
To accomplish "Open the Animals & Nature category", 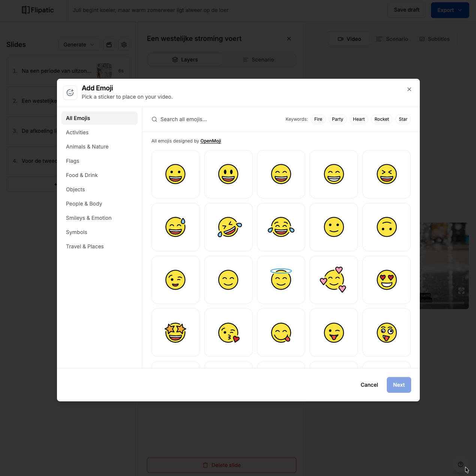I will (99, 147).
